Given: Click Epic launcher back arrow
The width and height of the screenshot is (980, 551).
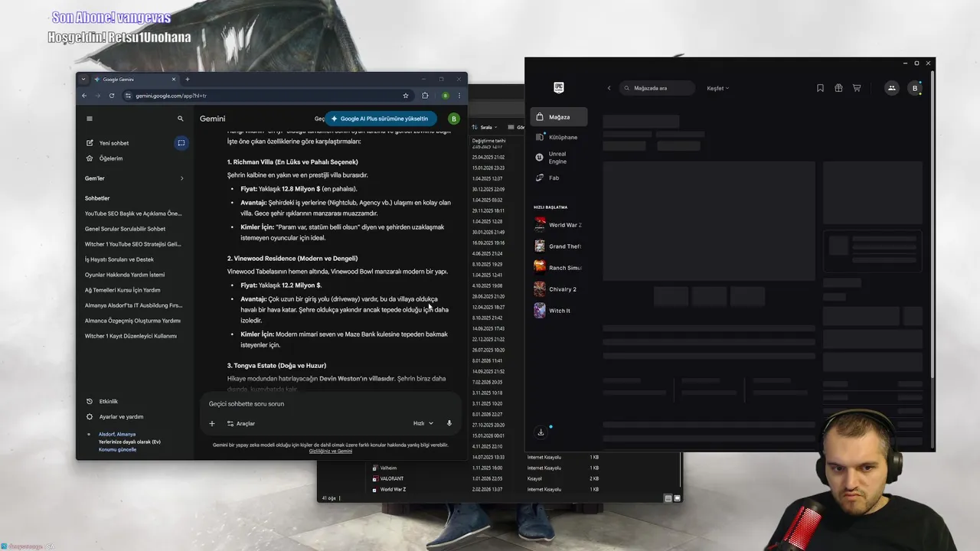Looking at the screenshot, I should point(609,88).
